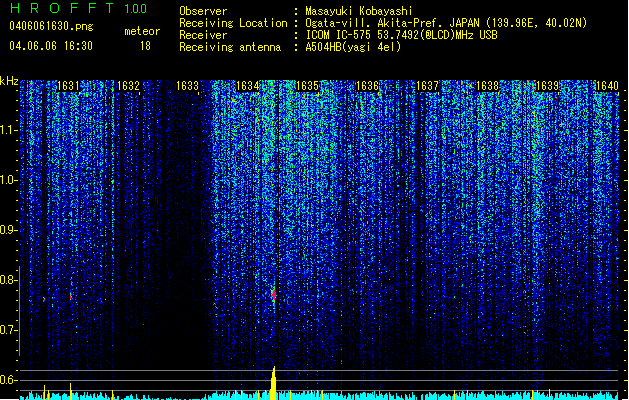The height and width of the screenshot is (400, 629).
Task: Select observer name Masayuki Kobayashi
Action: coord(359,11)
